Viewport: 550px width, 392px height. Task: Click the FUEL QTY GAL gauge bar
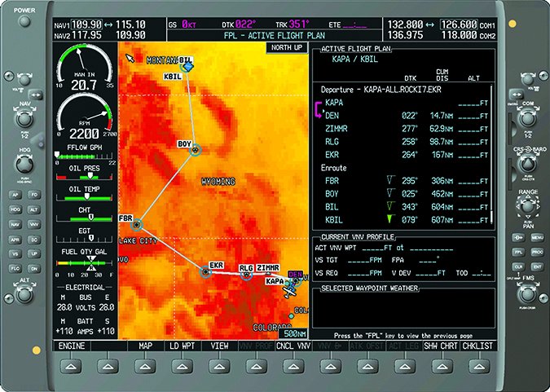pos(84,263)
